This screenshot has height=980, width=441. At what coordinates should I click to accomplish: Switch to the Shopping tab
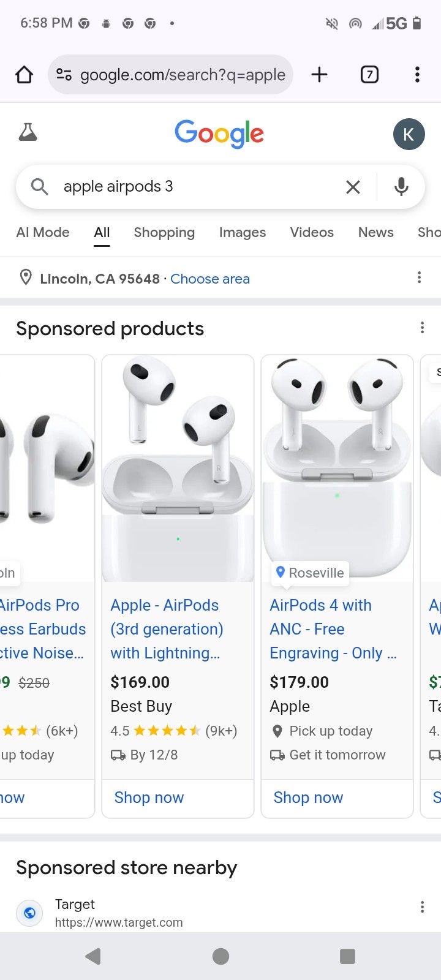point(164,233)
